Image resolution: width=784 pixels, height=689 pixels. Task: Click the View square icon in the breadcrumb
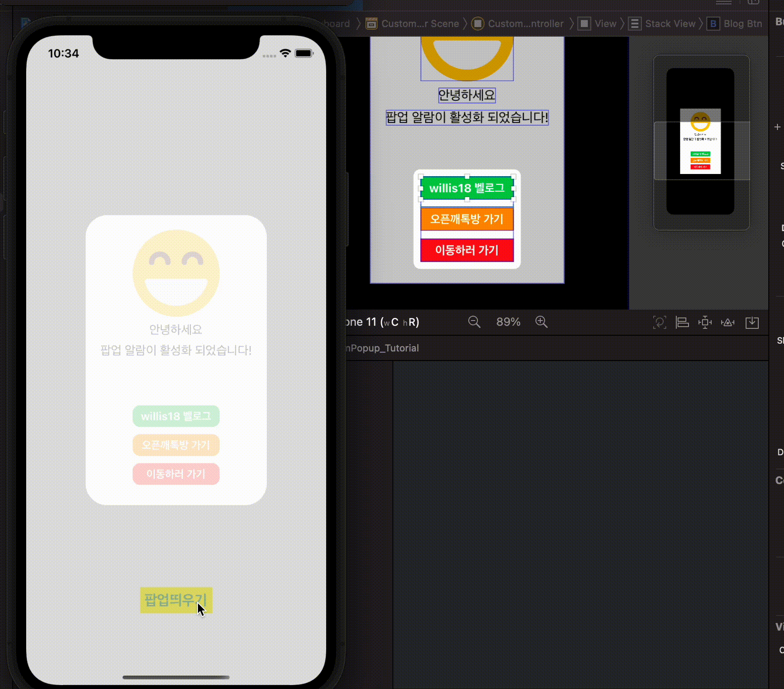[x=584, y=24]
